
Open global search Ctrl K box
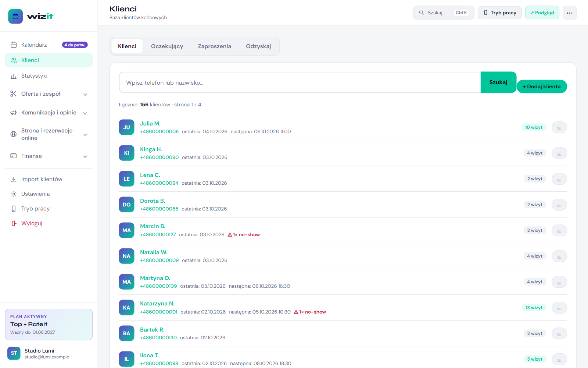[x=444, y=13]
